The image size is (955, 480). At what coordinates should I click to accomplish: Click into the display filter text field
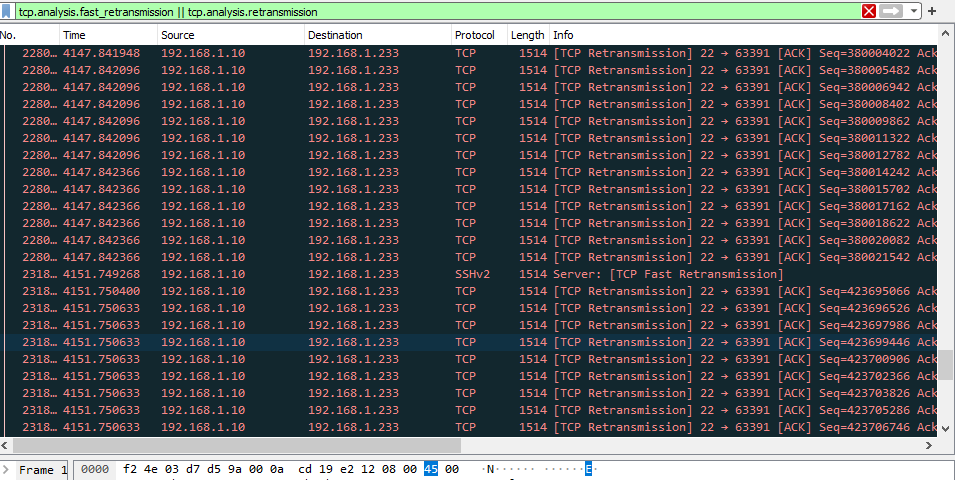[x=435, y=12]
